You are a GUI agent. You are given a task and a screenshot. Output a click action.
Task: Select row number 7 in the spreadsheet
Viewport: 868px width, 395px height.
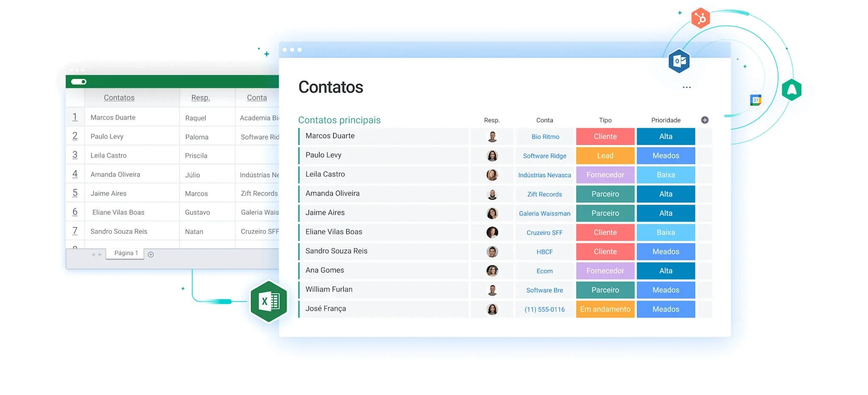pos(75,231)
